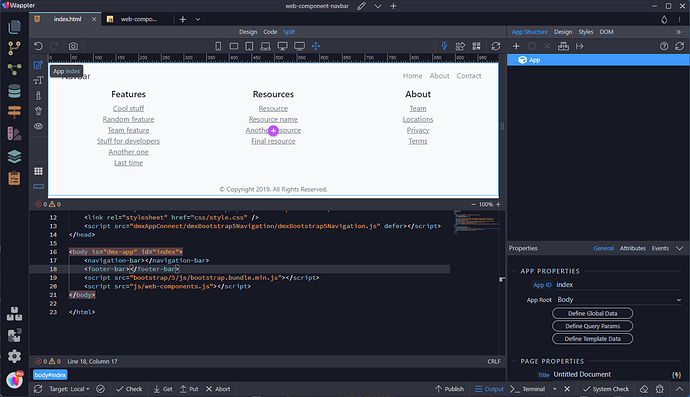
Task: Open the Events properties tab
Action: click(x=660, y=248)
